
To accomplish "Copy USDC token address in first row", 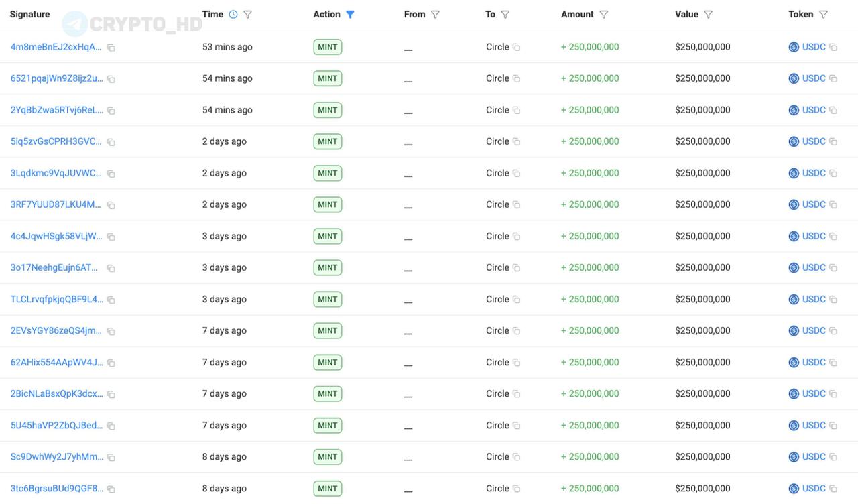I will pyautogui.click(x=833, y=47).
